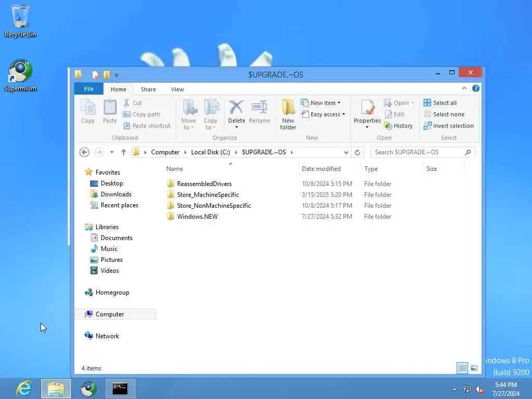The width and height of the screenshot is (532, 399).
Task: Open Downloads in navigation pane
Action: (111, 194)
